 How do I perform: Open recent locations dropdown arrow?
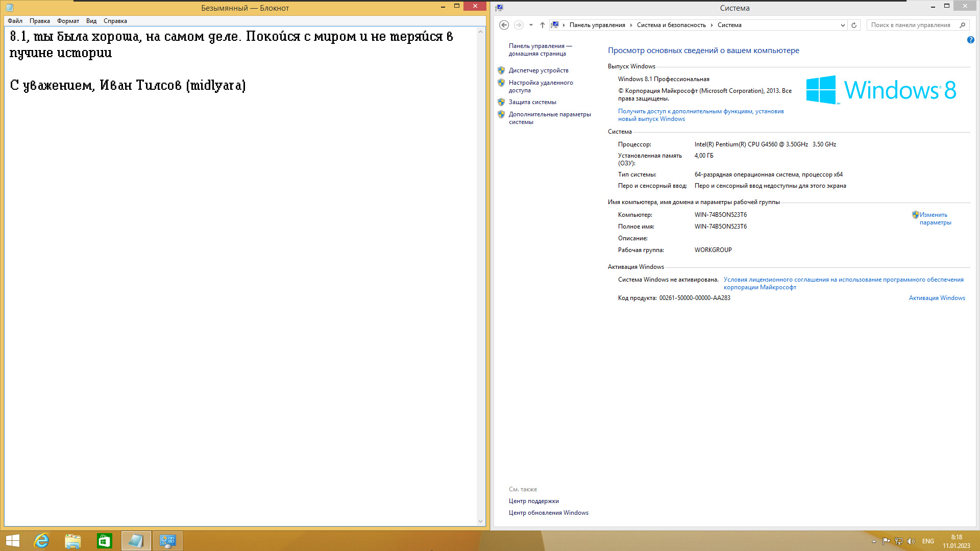click(531, 25)
